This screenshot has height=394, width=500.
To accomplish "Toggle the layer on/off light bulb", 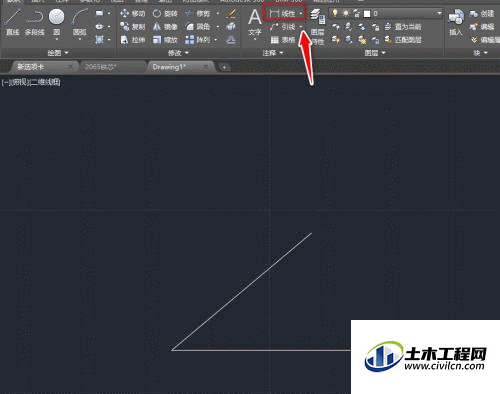I will [x=335, y=13].
